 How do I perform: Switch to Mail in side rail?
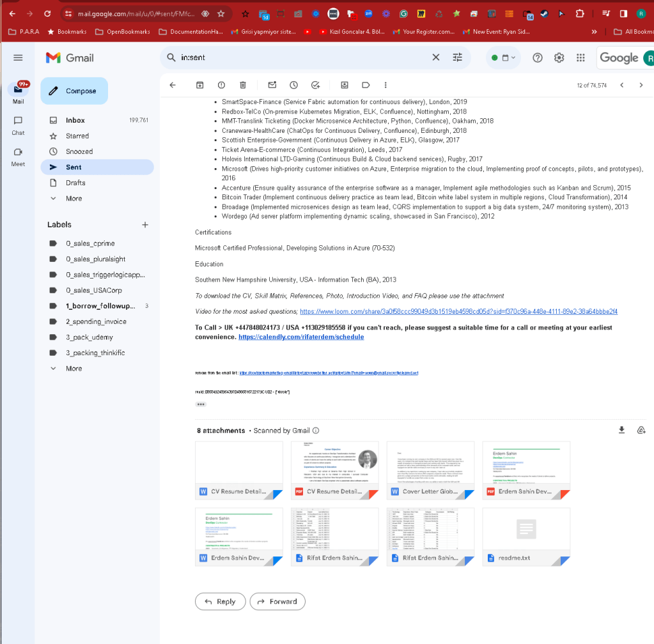(18, 93)
